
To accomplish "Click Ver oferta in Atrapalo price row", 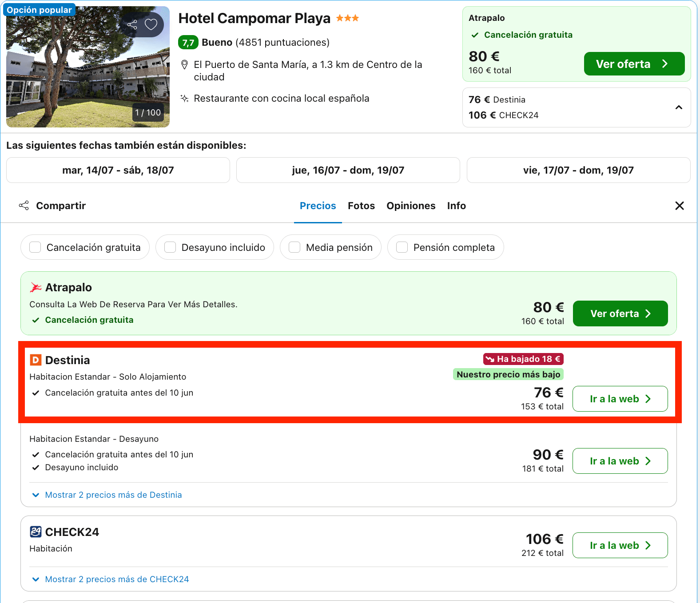I will click(x=620, y=313).
